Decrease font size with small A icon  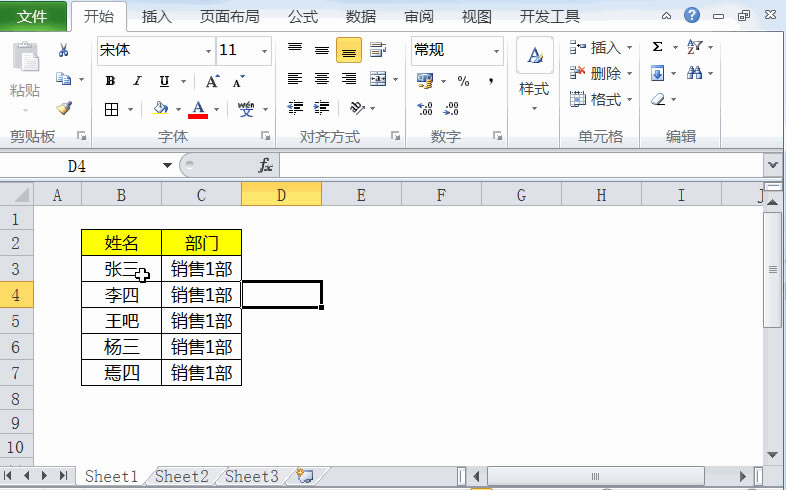click(239, 81)
